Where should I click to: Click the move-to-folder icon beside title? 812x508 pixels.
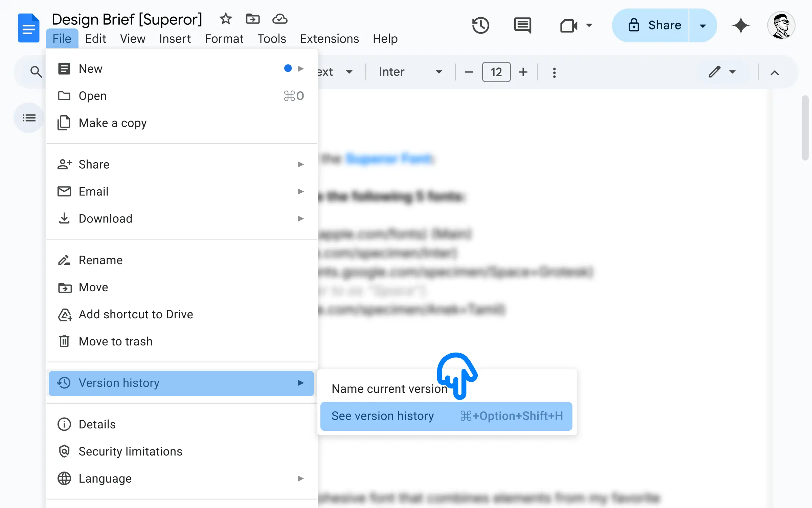click(253, 19)
